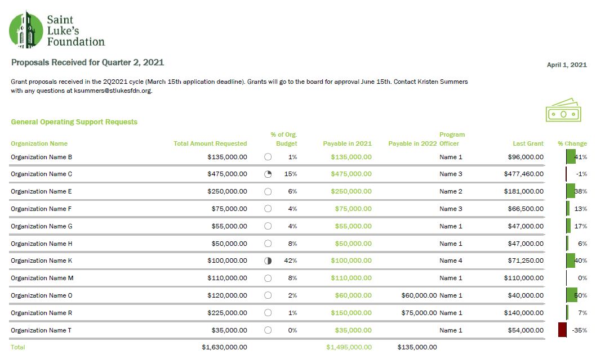The width and height of the screenshot is (605, 364).
Task: Click the dark red -35% change bar
Action: [563, 330]
